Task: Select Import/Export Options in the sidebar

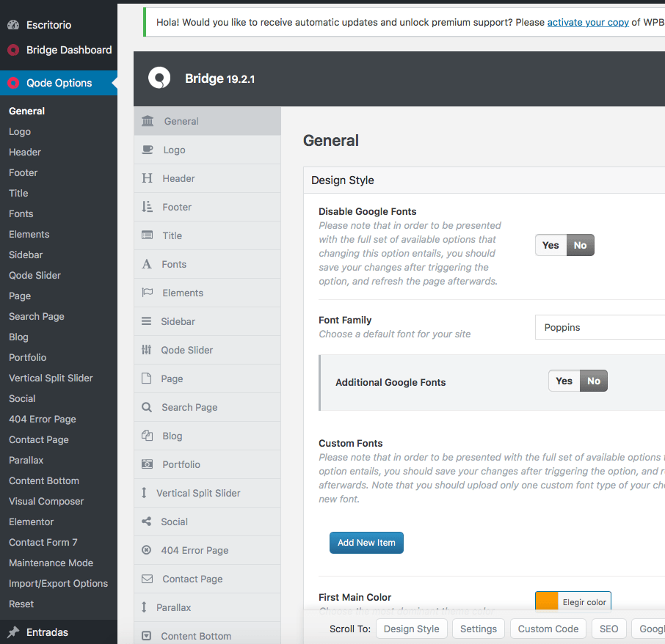Action: [59, 583]
